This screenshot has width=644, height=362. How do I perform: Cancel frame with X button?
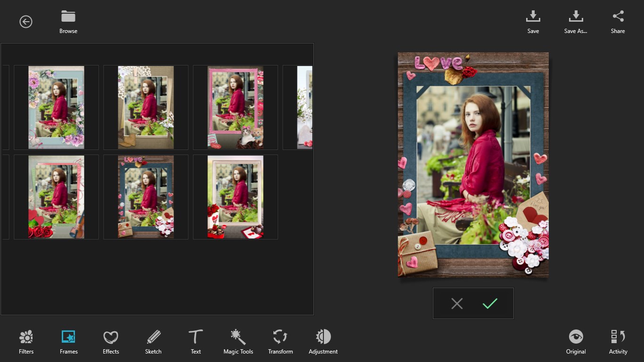pyautogui.click(x=457, y=304)
